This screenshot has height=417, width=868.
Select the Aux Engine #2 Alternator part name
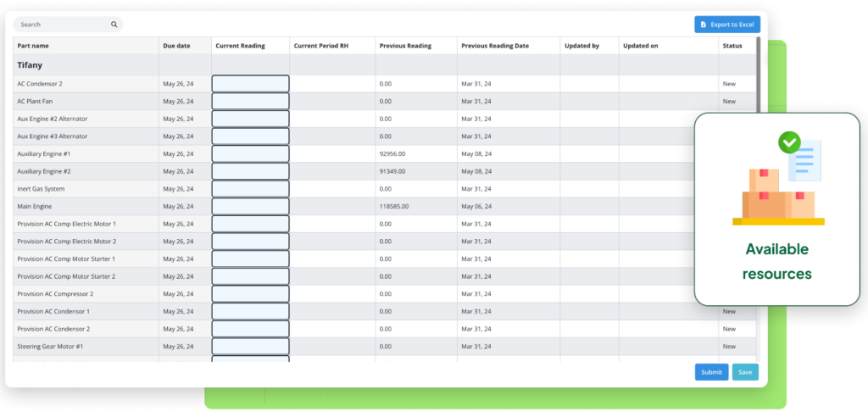[53, 119]
